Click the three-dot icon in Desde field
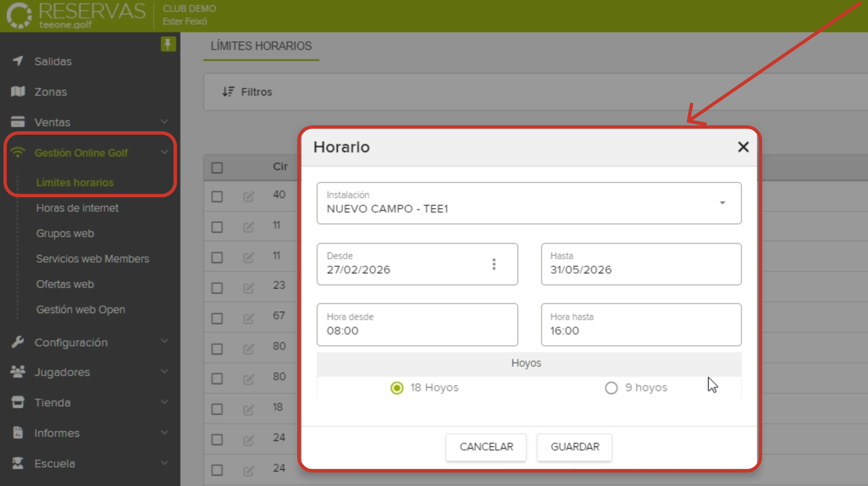The image size is (868, 486). click(494, 264)
